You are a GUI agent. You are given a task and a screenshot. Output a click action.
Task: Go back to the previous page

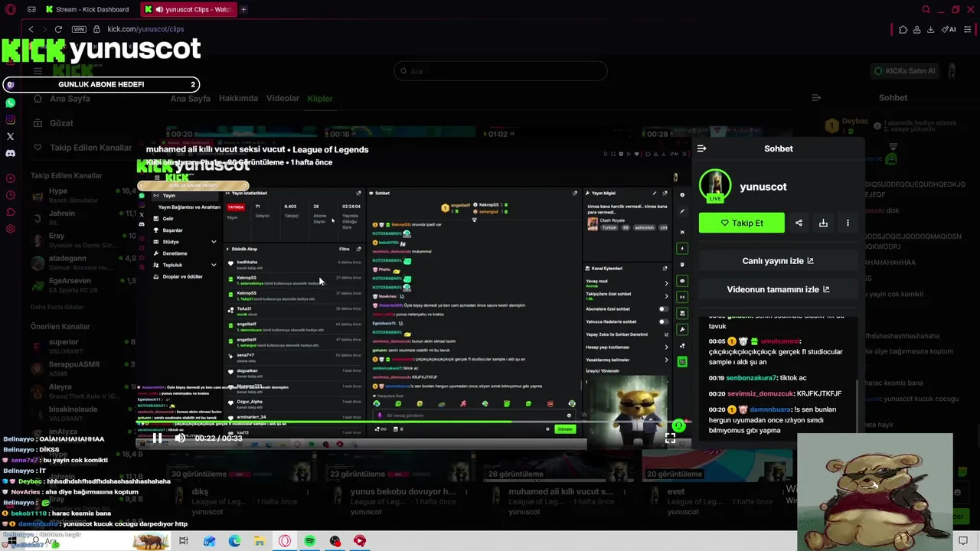pyautogui.click(x=31, y=29)
